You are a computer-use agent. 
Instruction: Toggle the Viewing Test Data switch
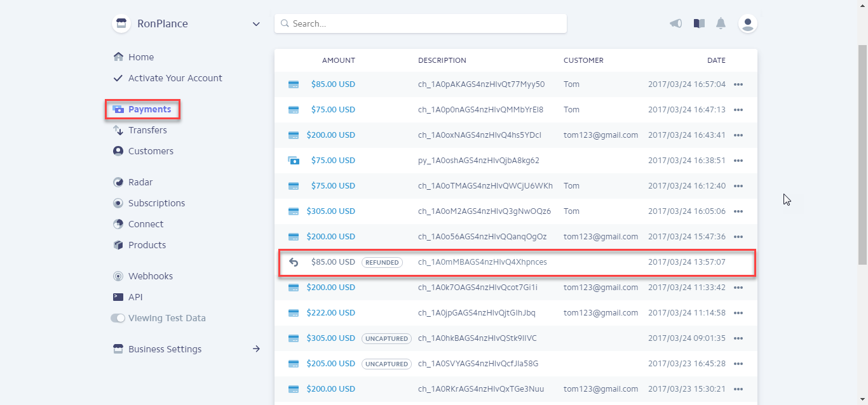[x=118, y=318]
